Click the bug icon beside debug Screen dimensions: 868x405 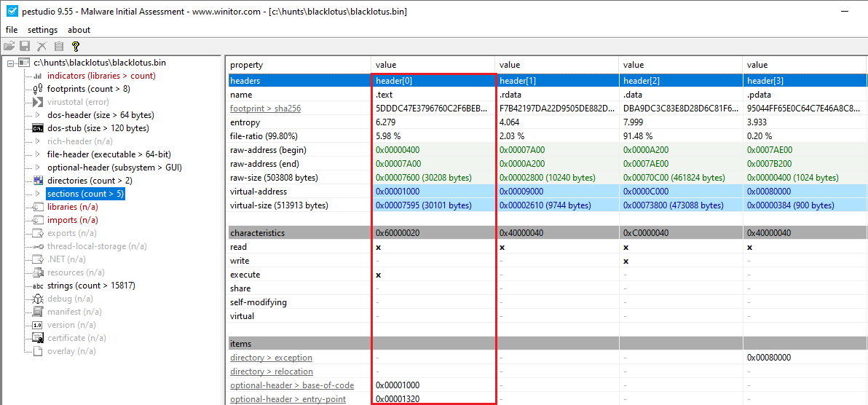(x=38, y=299)
